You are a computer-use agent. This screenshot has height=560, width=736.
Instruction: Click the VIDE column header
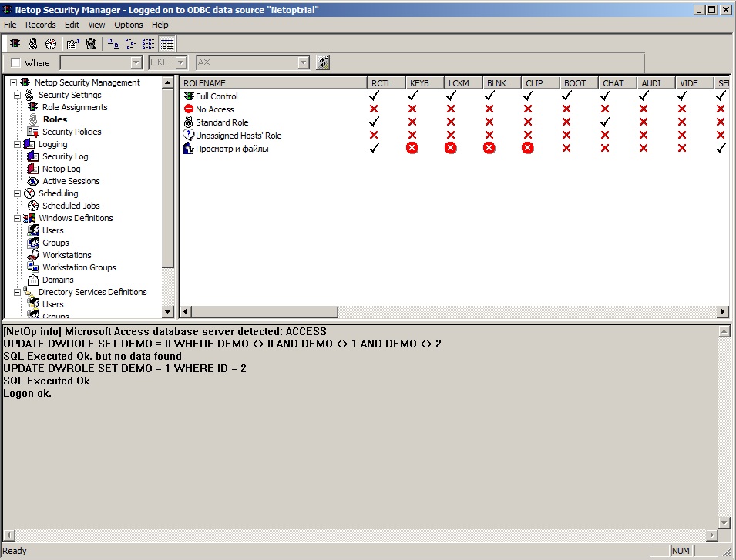coord(694,83)
